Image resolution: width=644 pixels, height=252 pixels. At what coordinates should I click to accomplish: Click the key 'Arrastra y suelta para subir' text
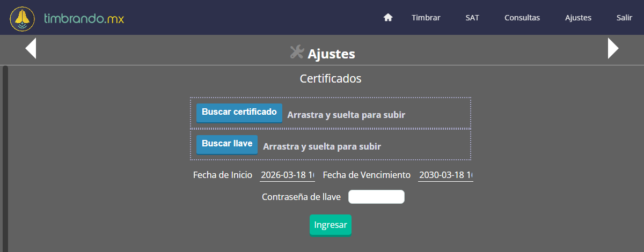[x=322, y=146]
